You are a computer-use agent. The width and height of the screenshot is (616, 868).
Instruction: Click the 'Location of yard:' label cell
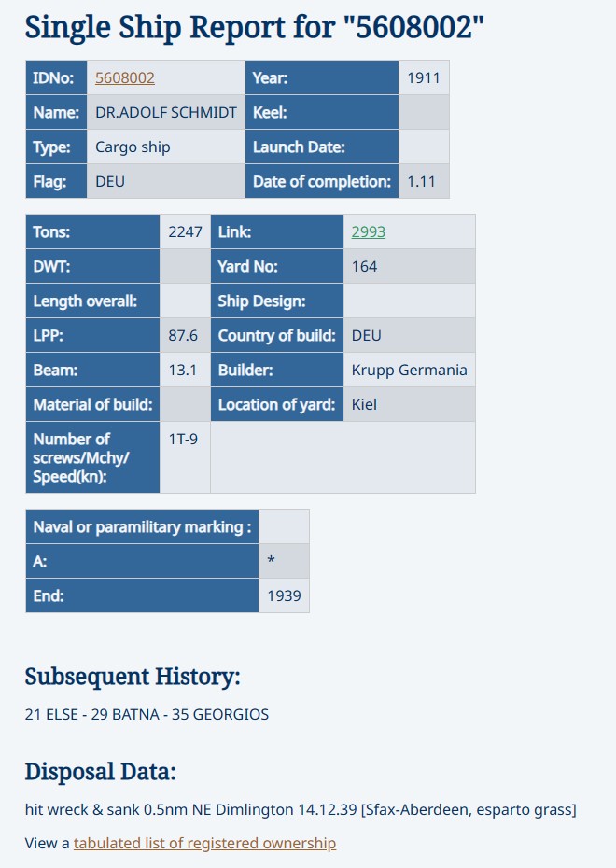click(277, 405)
